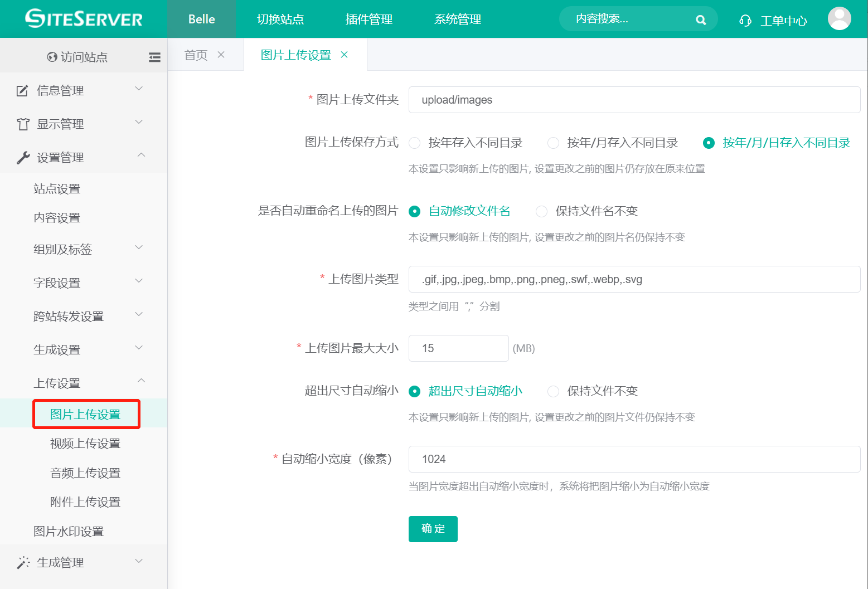Click the search magnifier icon
Image resolution: width=868 pixels, height=589 pixels.
click(x=701, y=19)
